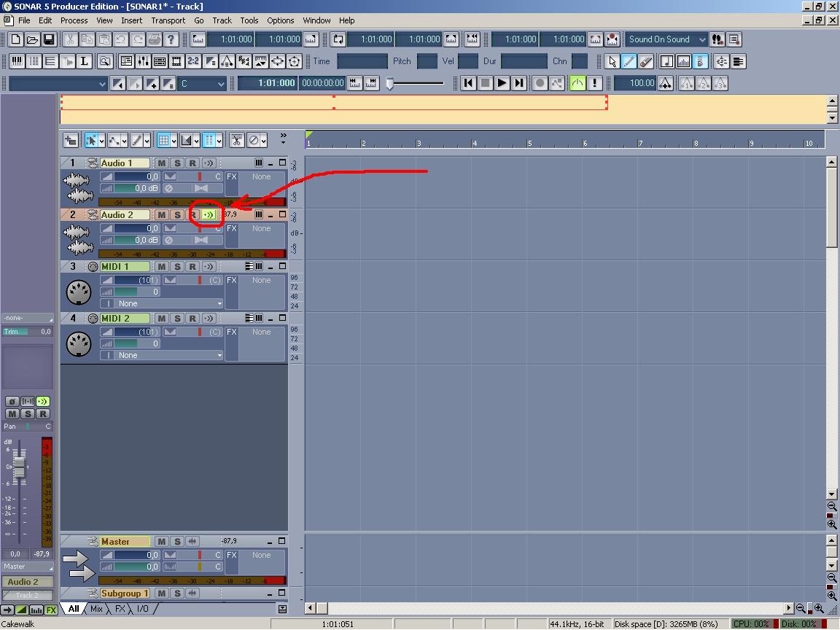Open step record footprints icon
The height and width of the screenshot is (630, 840).
tap(717, 39)
